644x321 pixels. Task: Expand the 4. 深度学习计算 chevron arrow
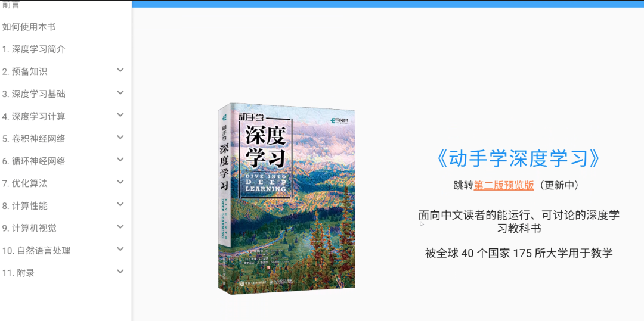(120, 115)
